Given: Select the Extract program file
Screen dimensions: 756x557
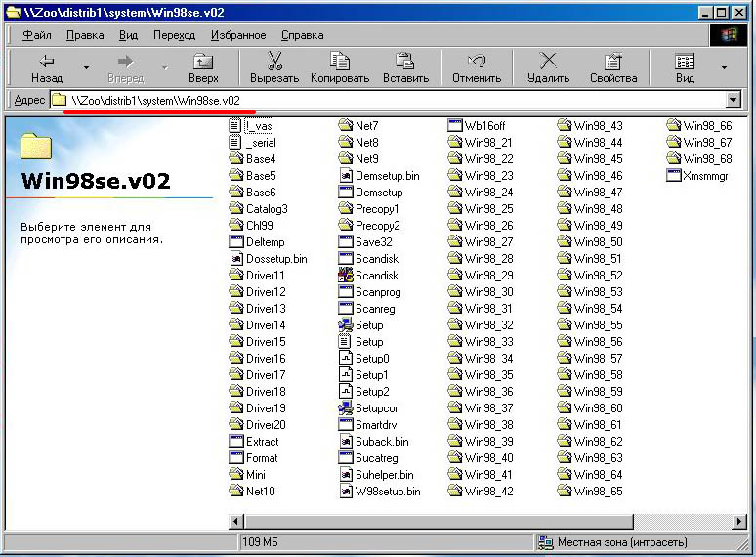Looking at the screenshot, I should pos(254,442).
